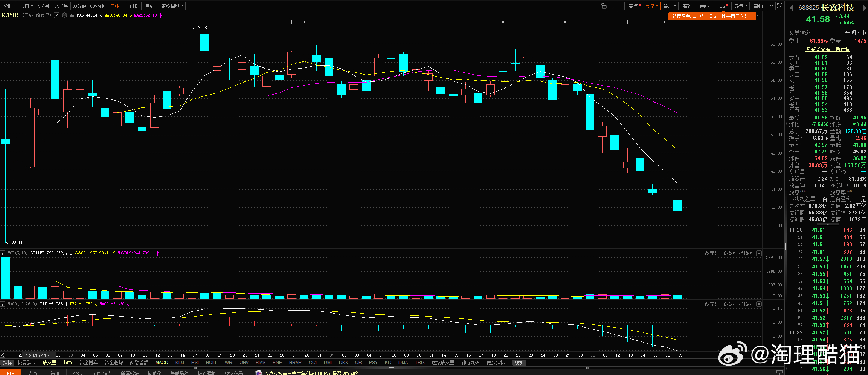The image size is (868, 375).
Task: Toggle the 画线 drawing tools
Action: [x=705, y=6]
